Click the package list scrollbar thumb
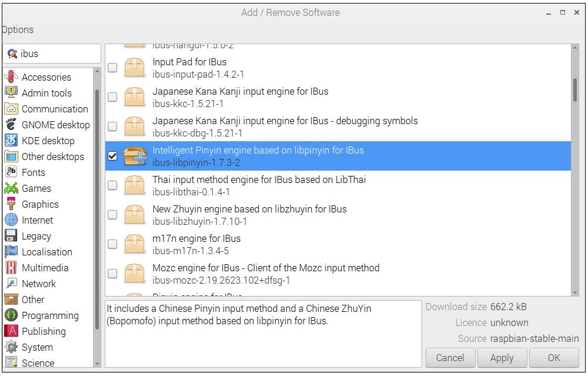Image resolution: width=588 pixels, height=376 pixels. [575, 89]
